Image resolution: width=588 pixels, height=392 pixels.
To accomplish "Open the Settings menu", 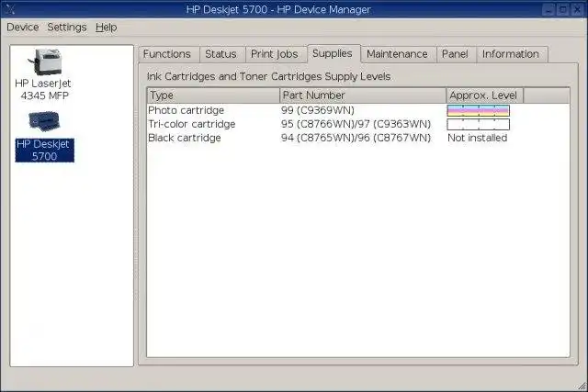I will pyautogui.click(x=67, y=28).
